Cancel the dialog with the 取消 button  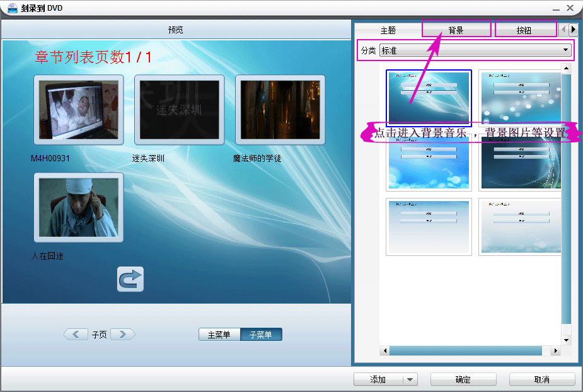coord(542,379)
